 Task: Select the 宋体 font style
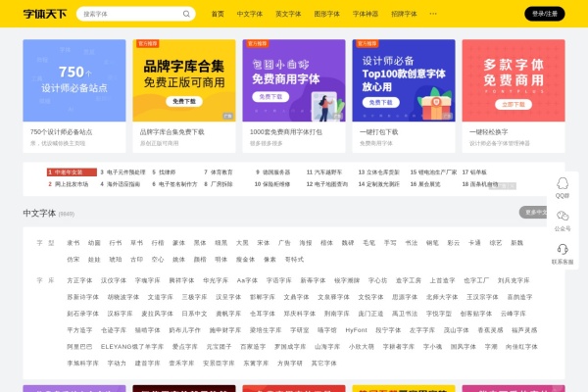[x=264, y=243]
